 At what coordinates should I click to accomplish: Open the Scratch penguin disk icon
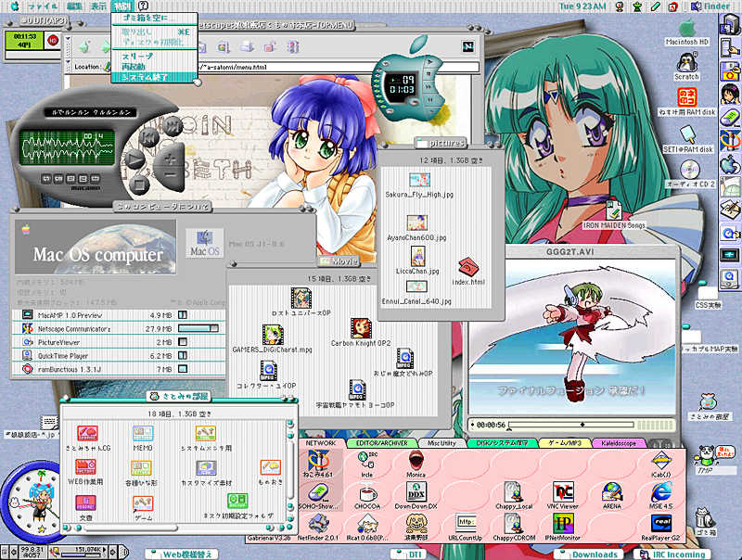coord(686,62)
